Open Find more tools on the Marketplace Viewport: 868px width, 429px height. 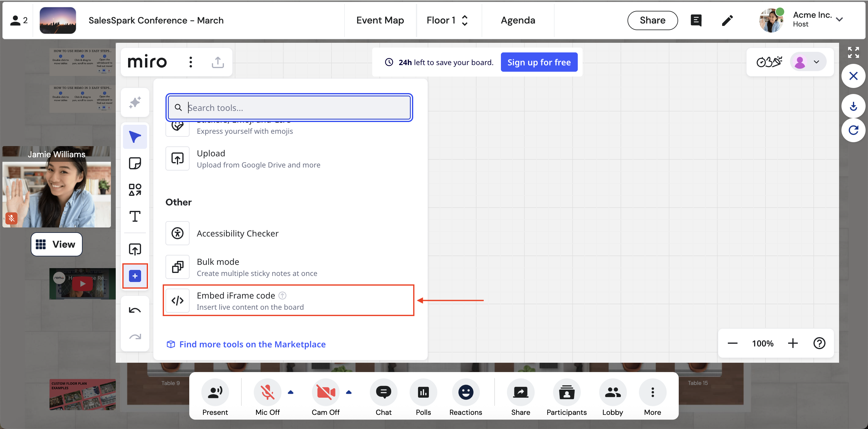(x=252, y=344)
